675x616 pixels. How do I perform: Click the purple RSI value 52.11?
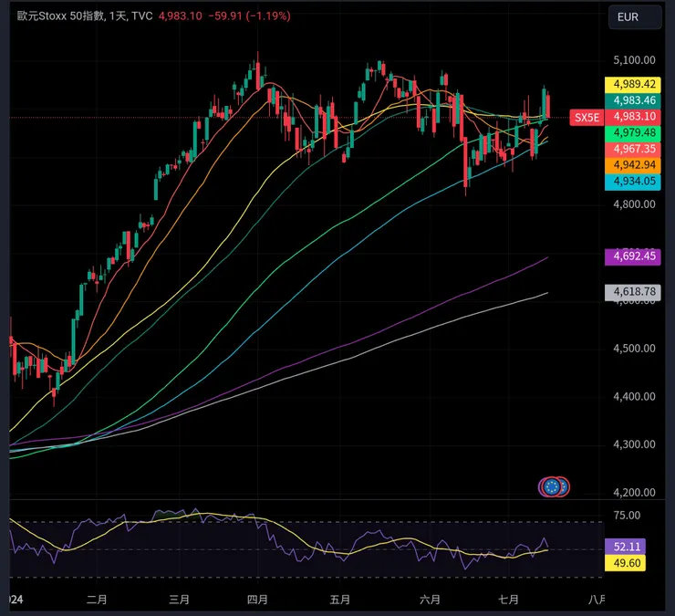(626, 547)
